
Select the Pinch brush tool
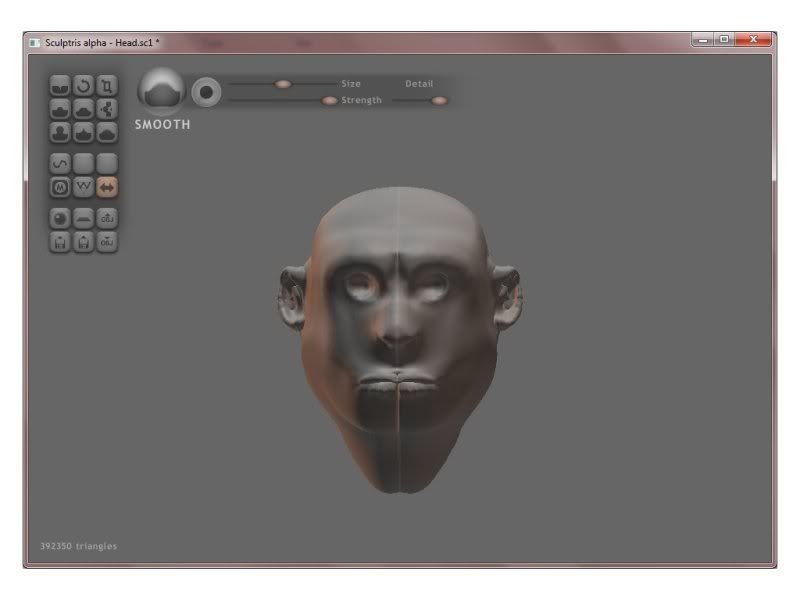tap(83, 132)
